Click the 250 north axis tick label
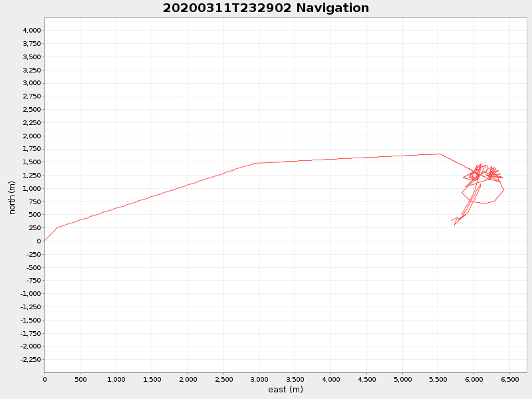 click(x=35, y=227)
